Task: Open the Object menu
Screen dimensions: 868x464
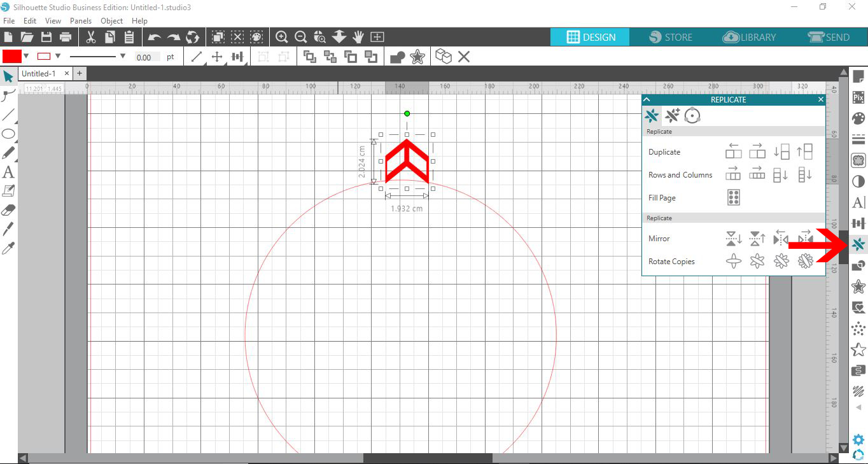Action: 112,21
